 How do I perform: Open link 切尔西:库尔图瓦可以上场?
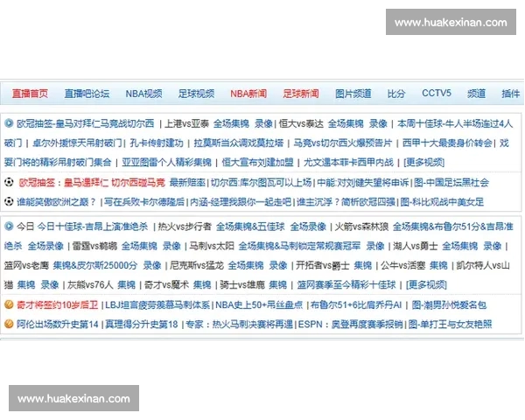[x=261, y=183]
